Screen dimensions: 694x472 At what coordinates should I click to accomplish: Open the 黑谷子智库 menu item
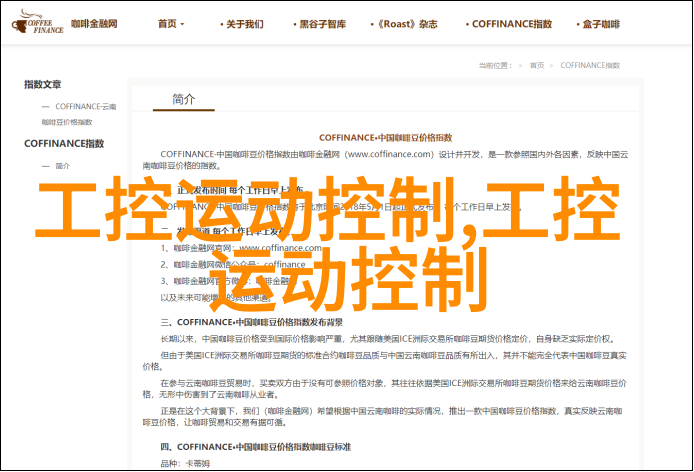pyautogui.click(x=319, y=24)
